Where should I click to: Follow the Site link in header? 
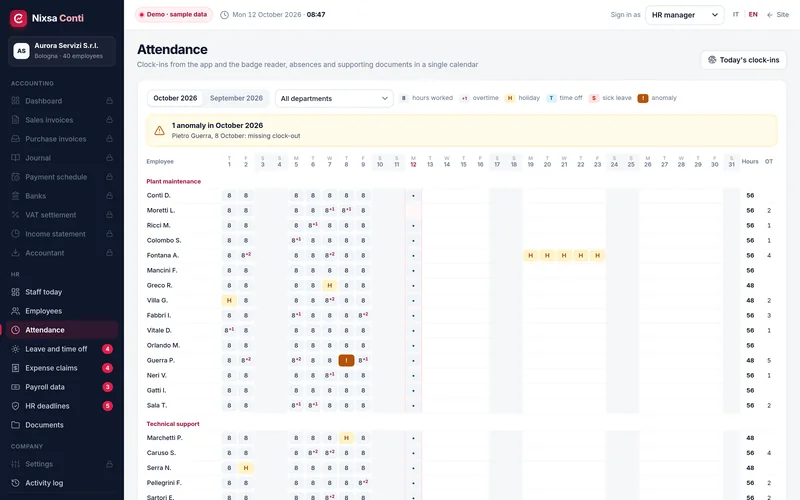point(778,15)
